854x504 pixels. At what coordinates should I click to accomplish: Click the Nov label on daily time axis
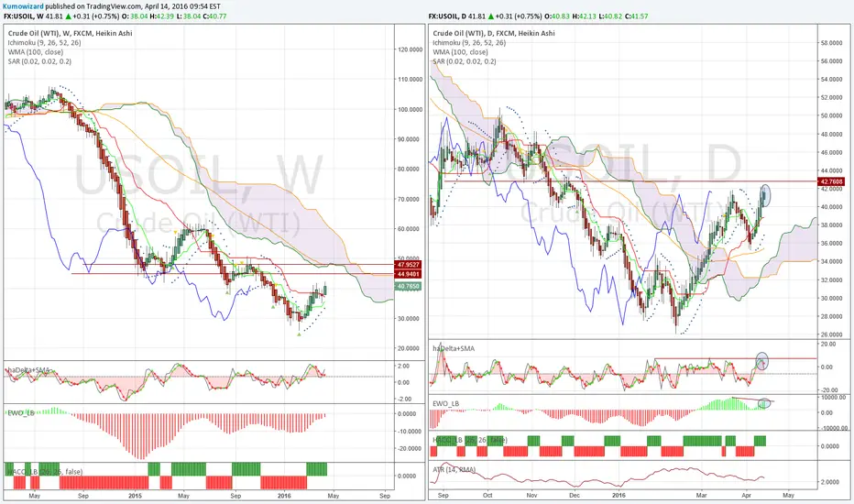point(531,495)
